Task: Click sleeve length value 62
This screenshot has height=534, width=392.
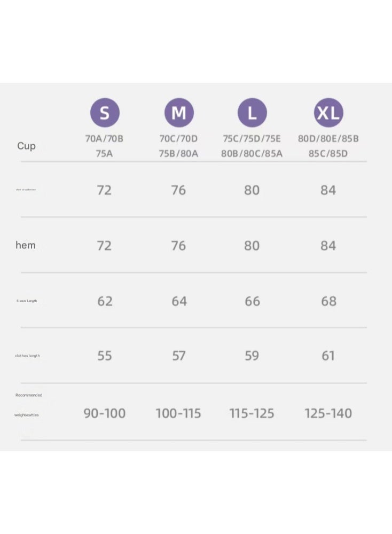Action: pos(105,301)
